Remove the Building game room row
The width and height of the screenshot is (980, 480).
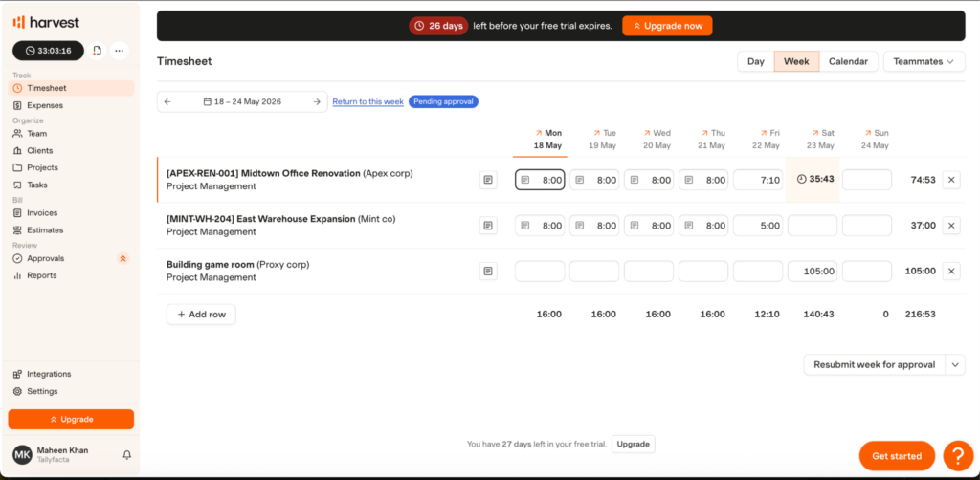[951, 271]
